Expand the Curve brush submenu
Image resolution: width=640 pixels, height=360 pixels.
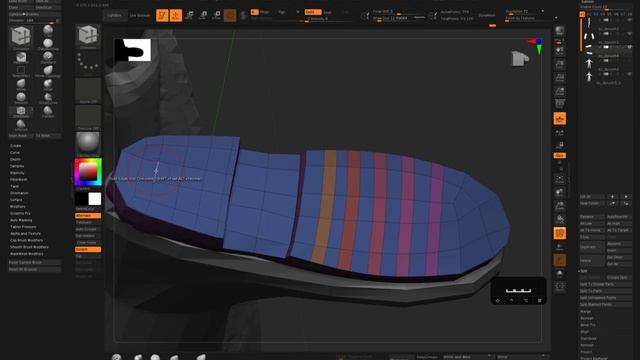[x=15, y=153]
